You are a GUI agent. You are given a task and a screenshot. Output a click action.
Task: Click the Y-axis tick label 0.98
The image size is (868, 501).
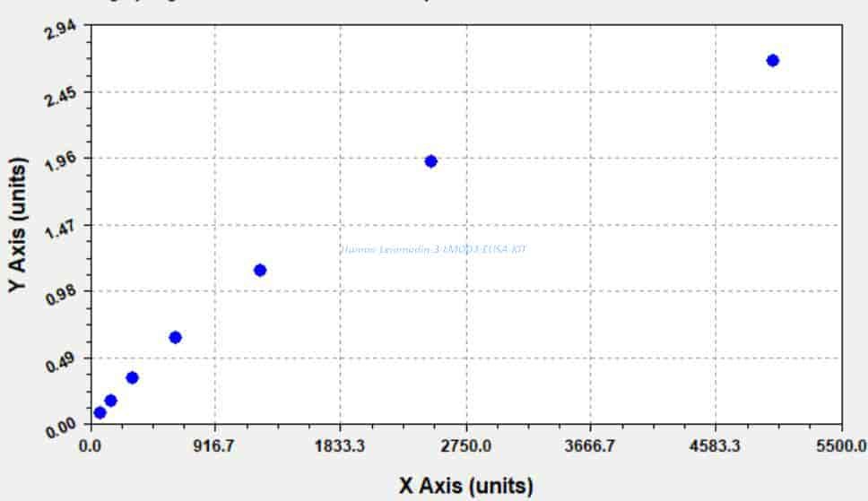pos(61,296)
